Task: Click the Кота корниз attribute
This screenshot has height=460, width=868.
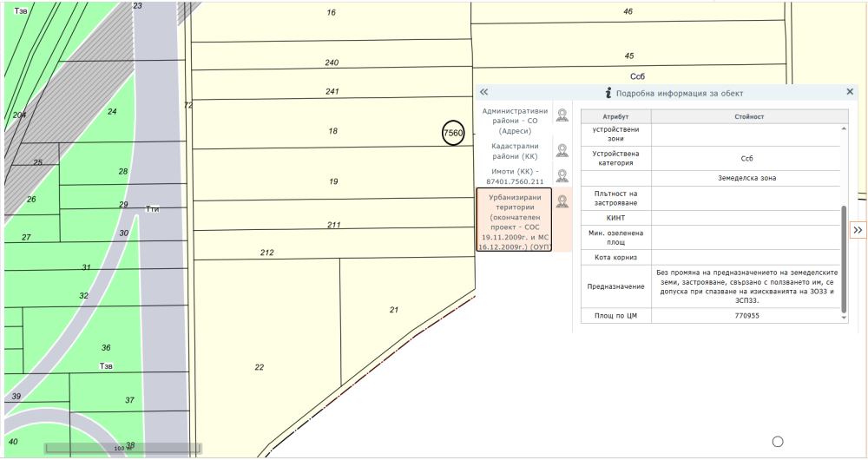Action: 615,258
